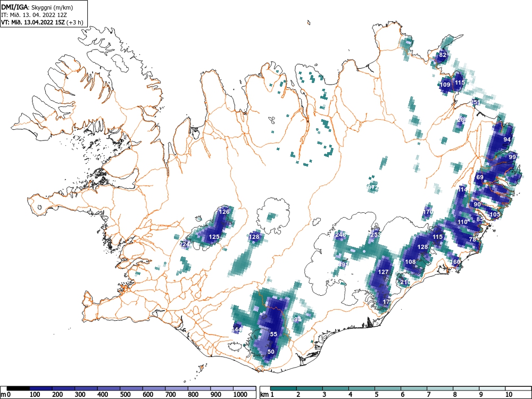Viewport: 532px width, 399px height.
Task: Click the black 0–100 m legend swatch
Action: [x=18, y=388]
